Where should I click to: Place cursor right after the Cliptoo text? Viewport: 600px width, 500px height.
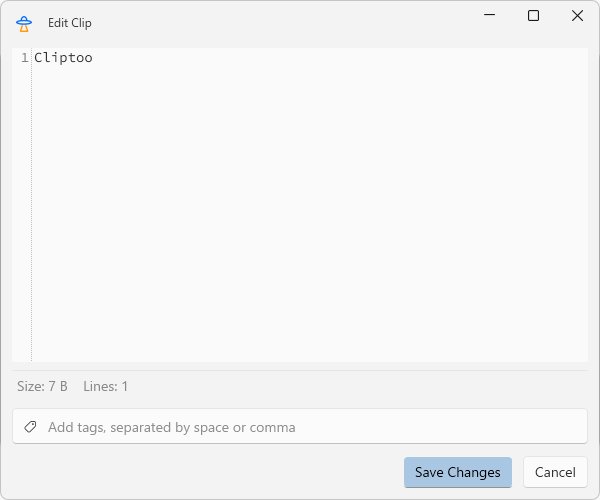tap(93, 58)
